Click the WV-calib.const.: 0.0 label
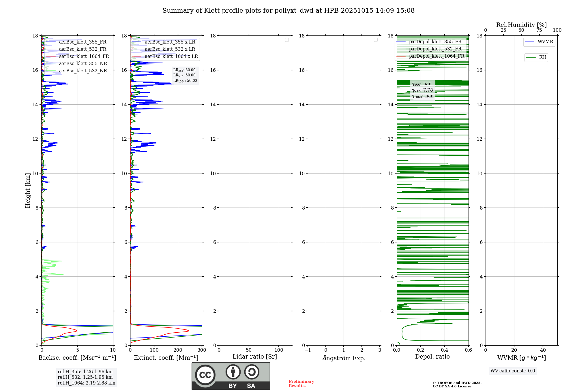 512,371
